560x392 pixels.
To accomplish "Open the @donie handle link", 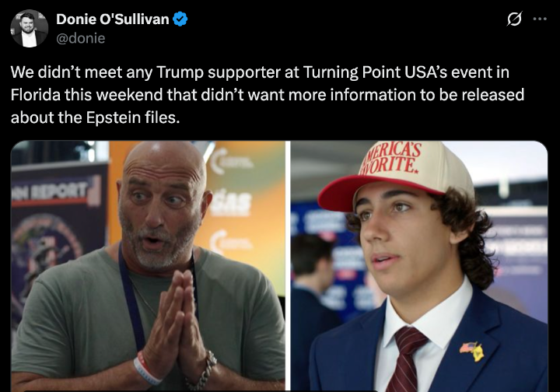I will (x=81, y=38).
